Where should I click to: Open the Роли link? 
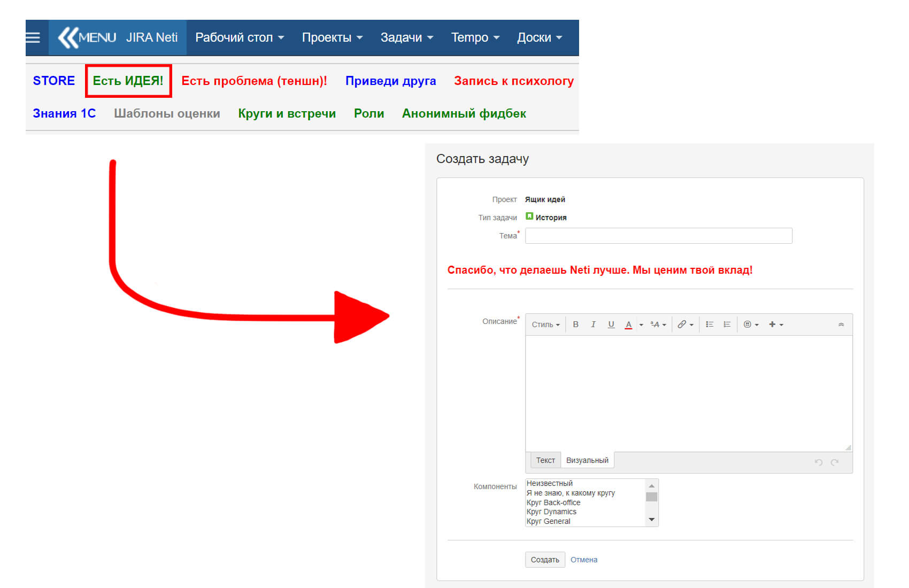coord(369,113)
